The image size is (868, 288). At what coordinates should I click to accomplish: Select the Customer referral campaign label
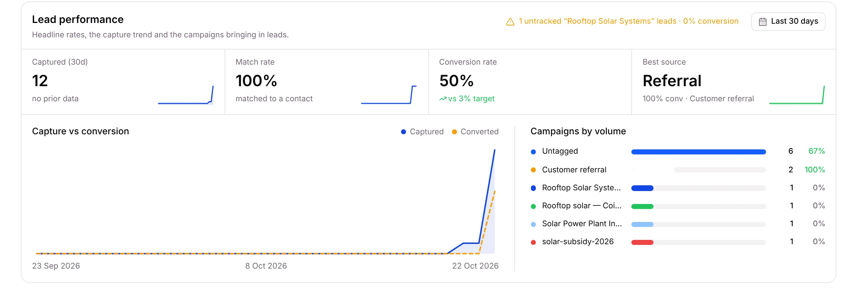pyautogui.click(x=574, y=169)
